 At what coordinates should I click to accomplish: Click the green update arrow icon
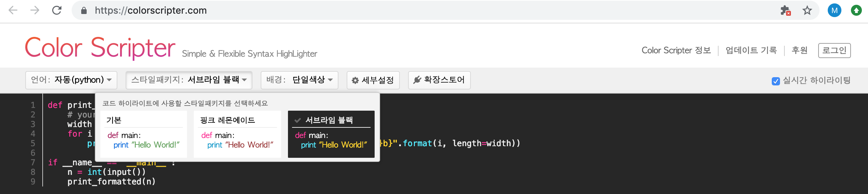856,11
